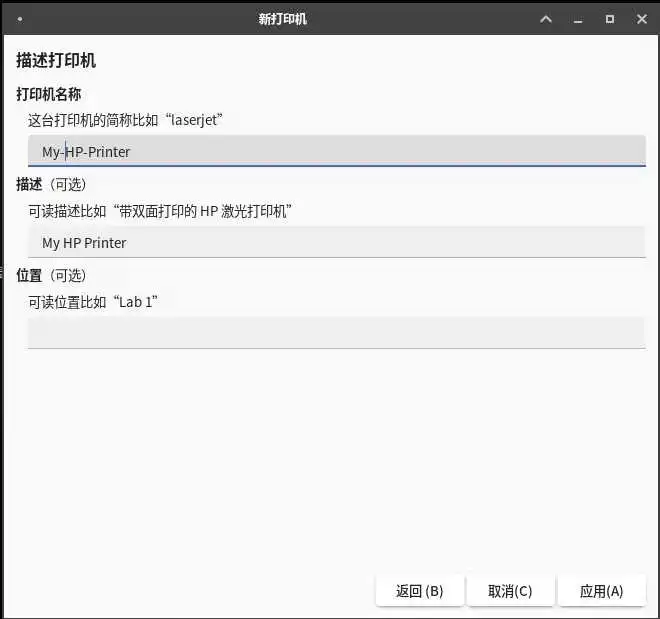Image resolution: width=660 pixels, height=619 pixels.
Task: Close the 新打印机 dialog
Action: coord(641,19)
